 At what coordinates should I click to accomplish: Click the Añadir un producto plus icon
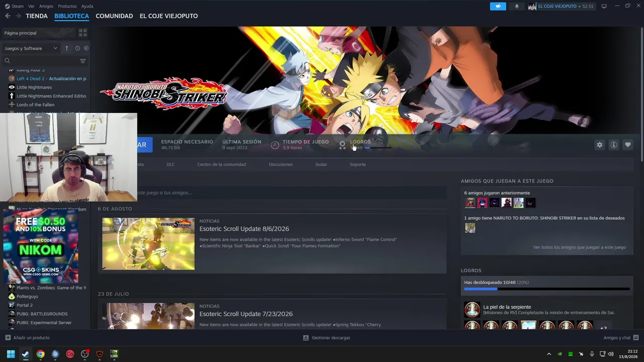click(8, 338)
